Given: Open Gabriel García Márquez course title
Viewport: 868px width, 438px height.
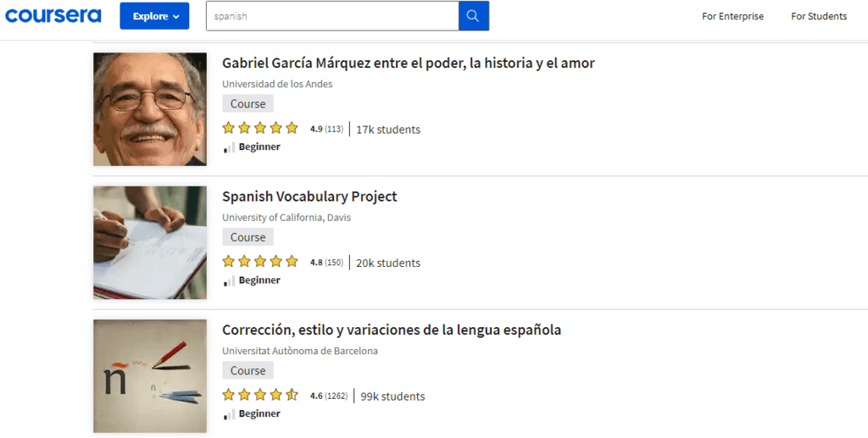Looking at the screenshot, I should [x=408, y=64].
